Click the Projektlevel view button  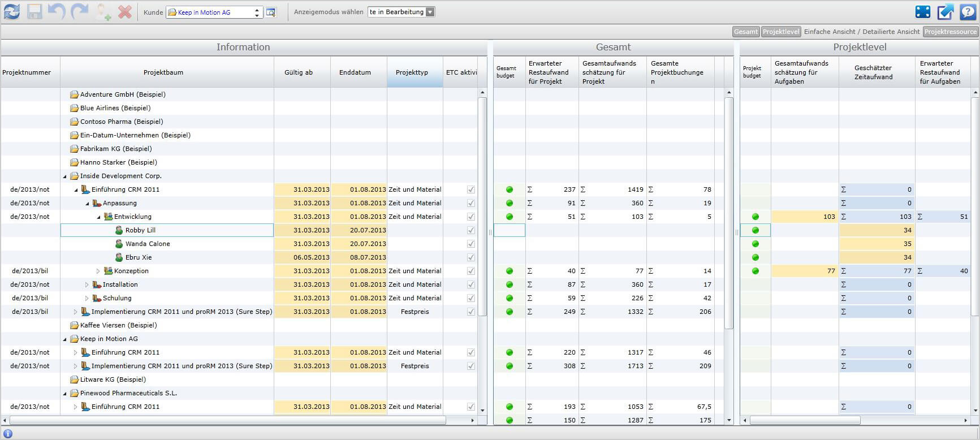pyautogui.click(x=781, y=32)
